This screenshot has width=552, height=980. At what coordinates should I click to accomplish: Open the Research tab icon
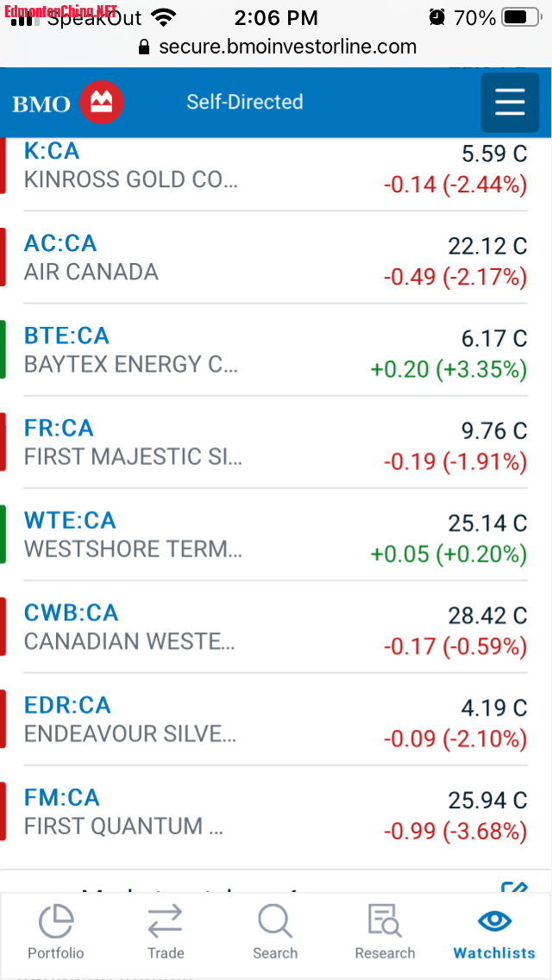pyautogui.click(x=385, y=921)
